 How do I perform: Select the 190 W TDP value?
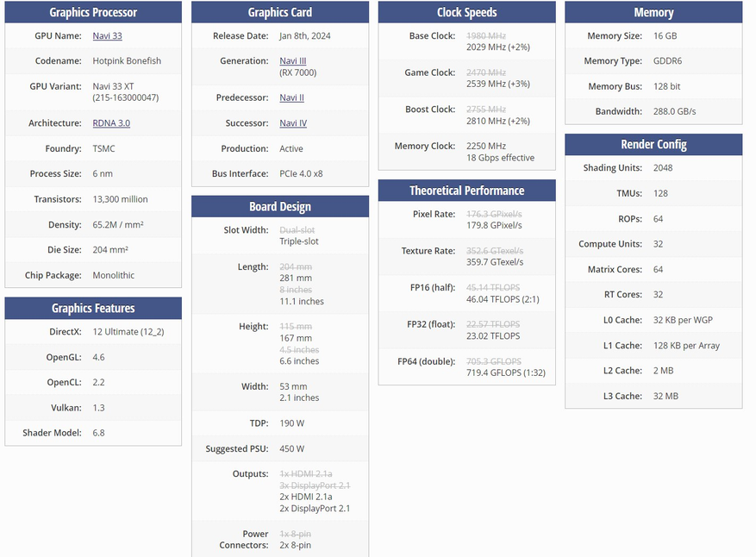pos(292,423)
